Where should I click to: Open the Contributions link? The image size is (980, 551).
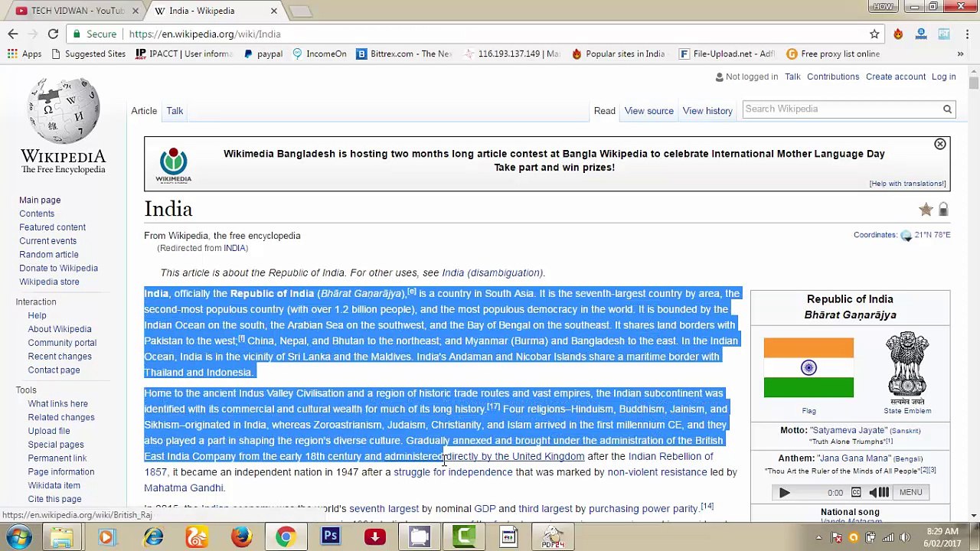pyautogui.click(x=833, y=77)
